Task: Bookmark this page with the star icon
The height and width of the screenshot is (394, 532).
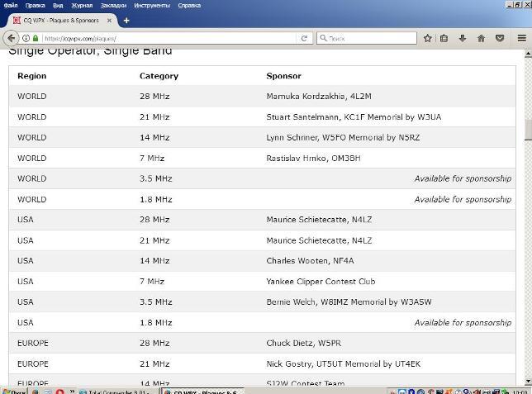Action: pos(427,38)
